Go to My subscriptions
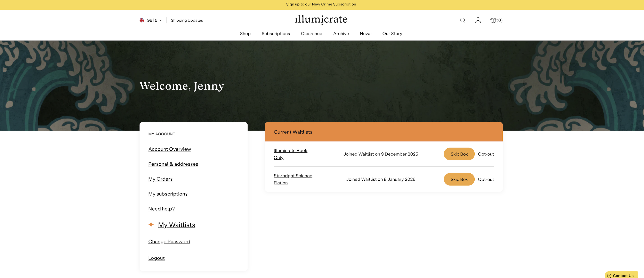644x278 pixels. pos(168,194)
